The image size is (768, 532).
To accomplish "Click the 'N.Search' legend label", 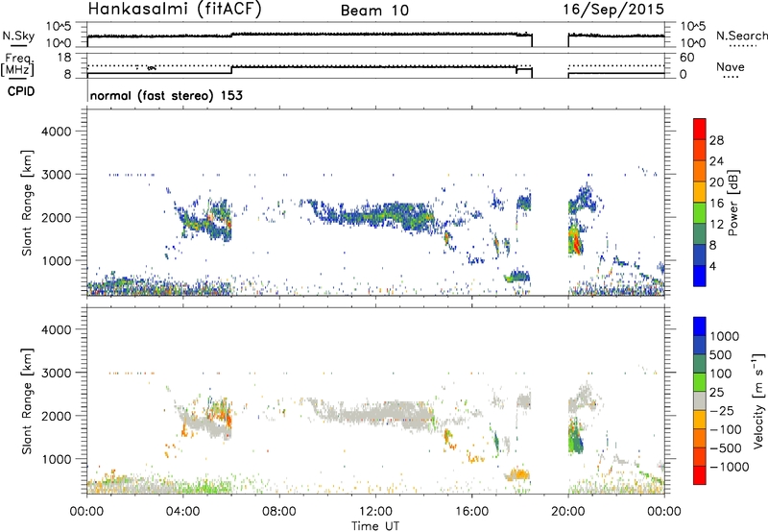I will (741, 36).
